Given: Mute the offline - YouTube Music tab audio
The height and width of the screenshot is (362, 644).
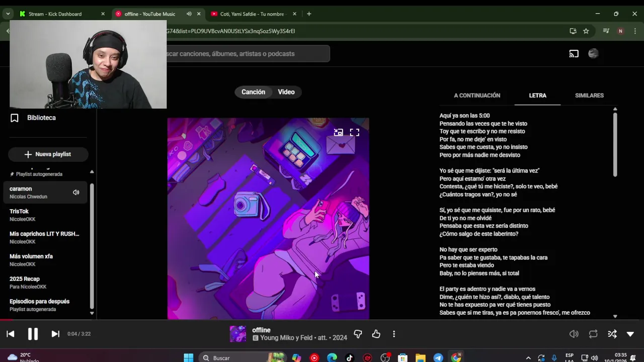Looking at the screenshot, I should pos(189,14).
